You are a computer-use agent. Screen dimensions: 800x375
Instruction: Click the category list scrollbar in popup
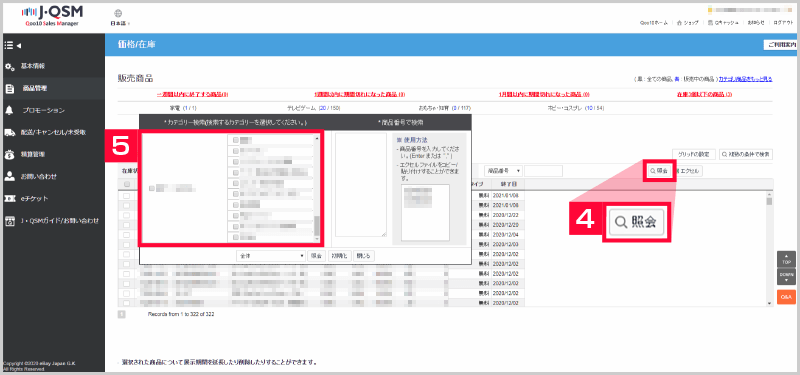(316, 188)
